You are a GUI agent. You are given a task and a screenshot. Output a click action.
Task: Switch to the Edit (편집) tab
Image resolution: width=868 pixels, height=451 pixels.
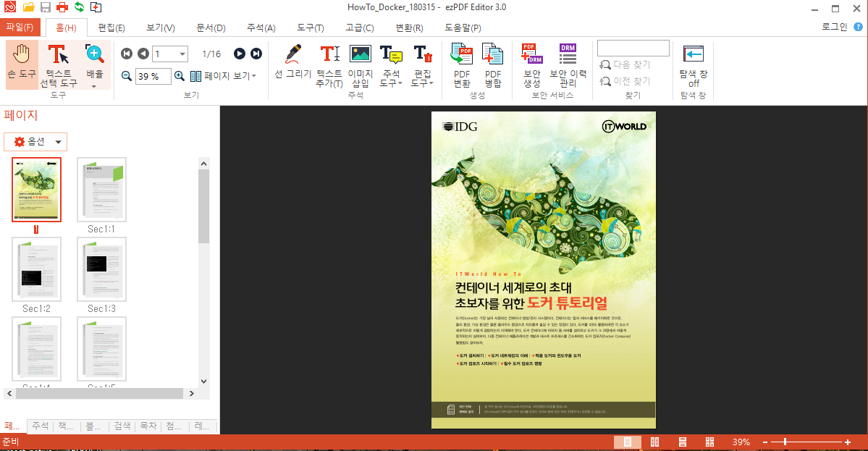(111, 28)
